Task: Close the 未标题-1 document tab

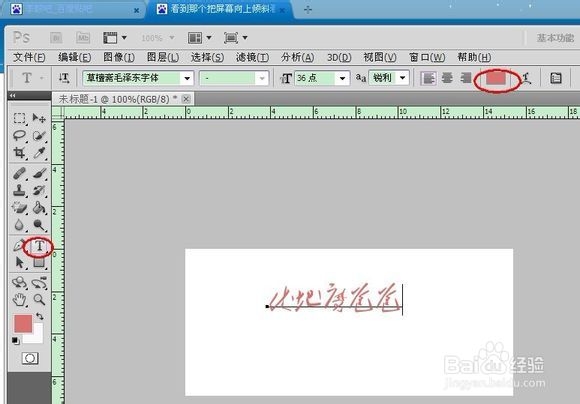Action: (x=186, y=99)
